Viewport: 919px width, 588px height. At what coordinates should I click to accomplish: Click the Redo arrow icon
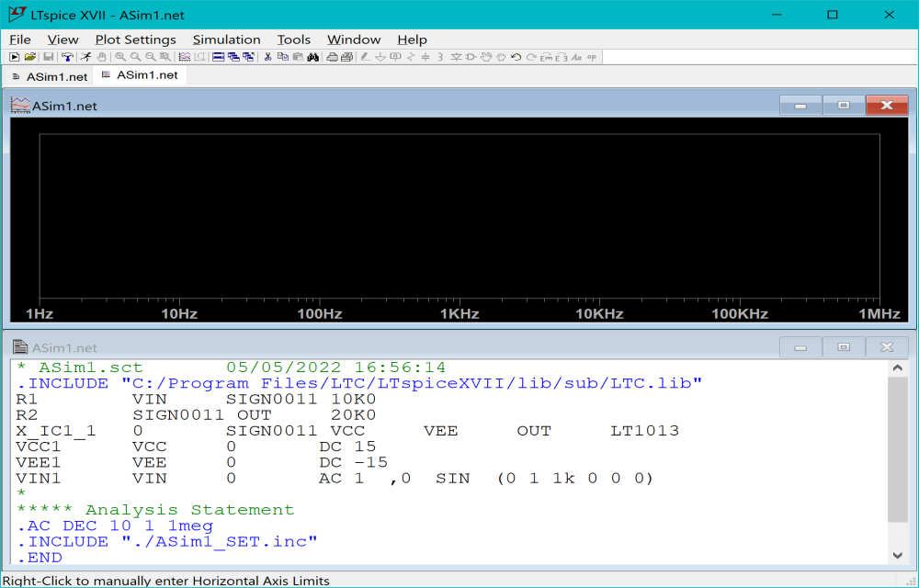[531, 57]
